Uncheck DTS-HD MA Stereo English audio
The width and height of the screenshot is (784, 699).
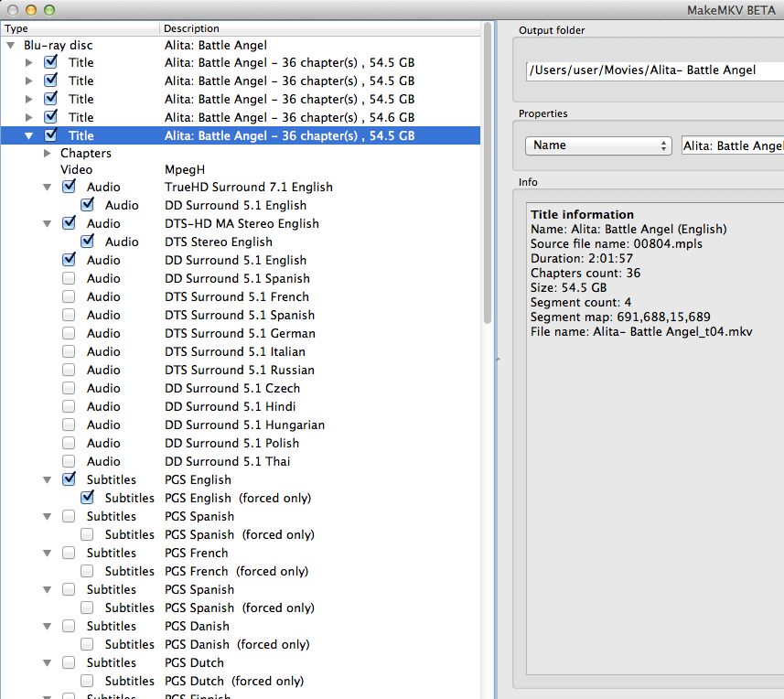pos(69,223)
